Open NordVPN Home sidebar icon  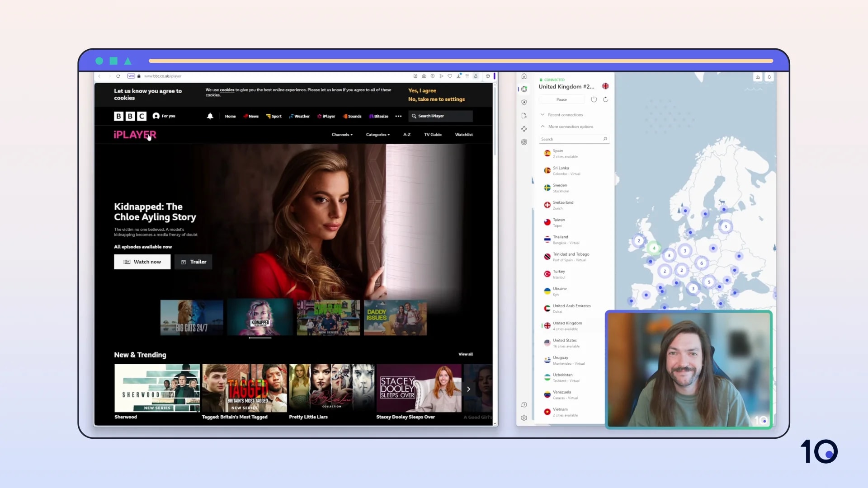click(x=524, y=76)
